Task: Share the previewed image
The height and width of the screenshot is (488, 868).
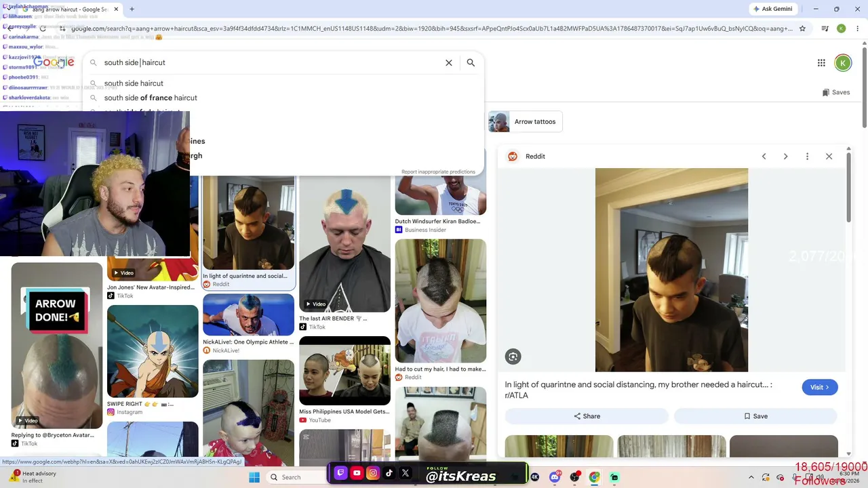Action: (587, 416)
